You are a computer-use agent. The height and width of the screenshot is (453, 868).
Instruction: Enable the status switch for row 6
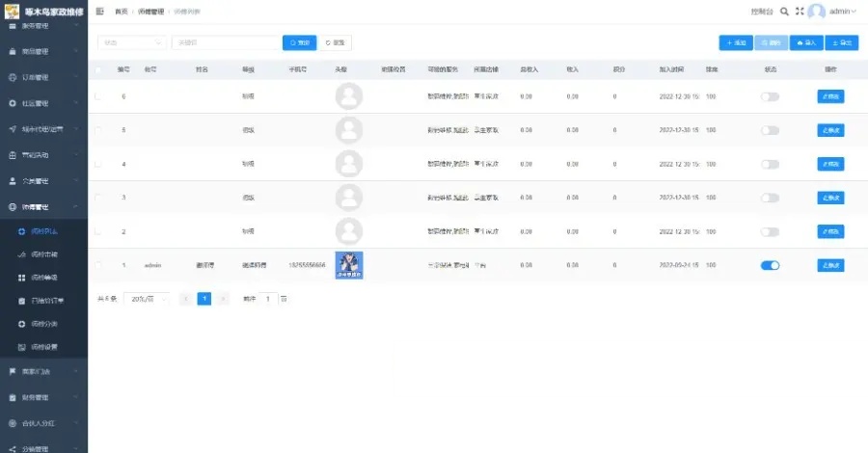770,96
